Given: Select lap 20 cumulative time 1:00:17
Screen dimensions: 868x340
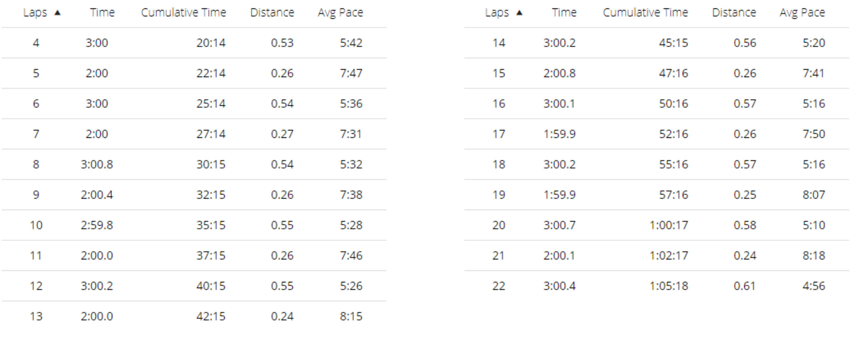Looking at the screenshot, I should click(669, 225).
